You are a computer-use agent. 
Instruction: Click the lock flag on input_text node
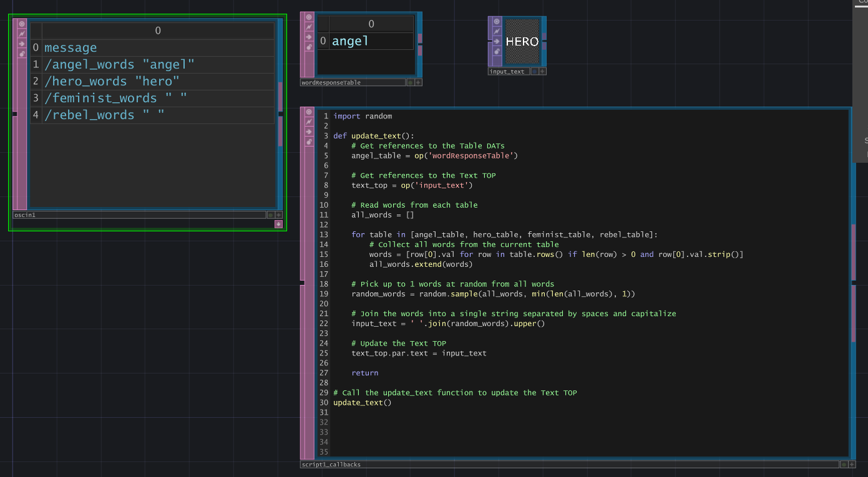pyautogui.click(x=497, y=52)
